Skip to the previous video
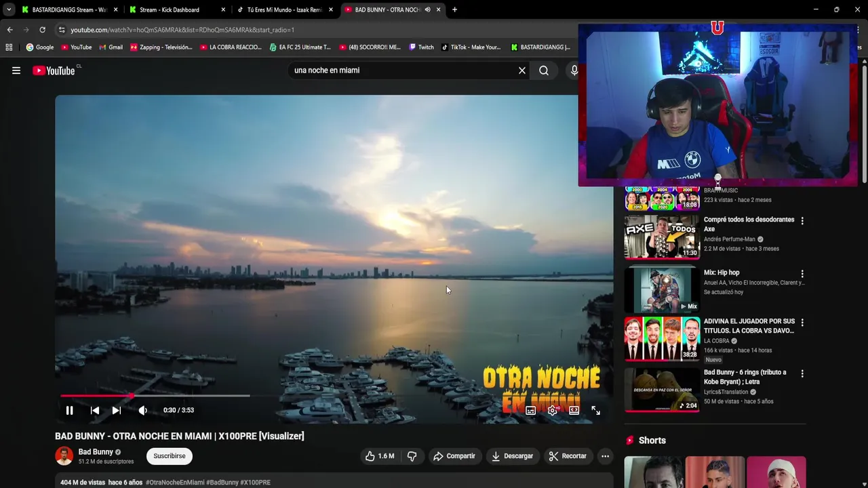Screen dimensions: 868x488 click(x=95, y=410)
